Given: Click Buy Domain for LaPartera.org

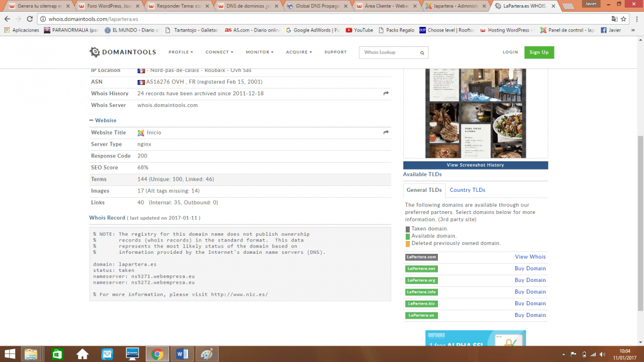Looking at the screenshot, I should [x=530, y=280].
